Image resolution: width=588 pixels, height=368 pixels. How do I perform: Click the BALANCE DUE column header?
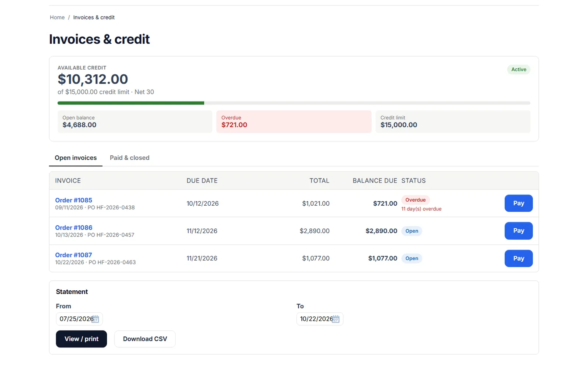tap(375, 181)
